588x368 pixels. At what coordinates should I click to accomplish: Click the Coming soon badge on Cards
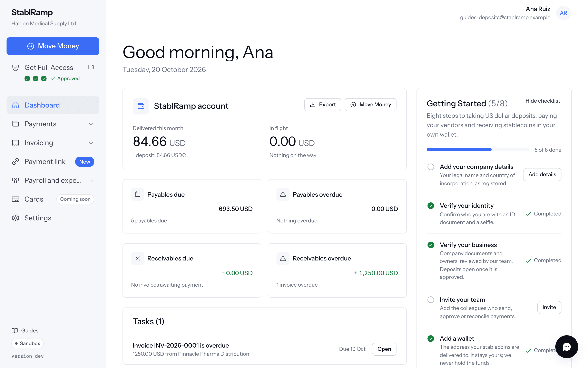coord(75,199)
